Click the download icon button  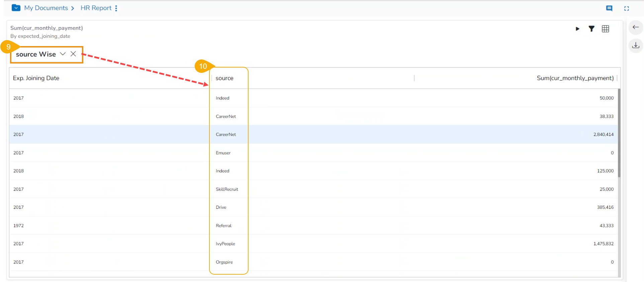tap(636, 45)
